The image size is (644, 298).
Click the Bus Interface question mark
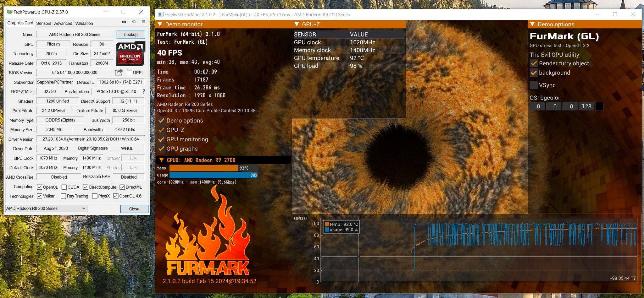(144, 91)
